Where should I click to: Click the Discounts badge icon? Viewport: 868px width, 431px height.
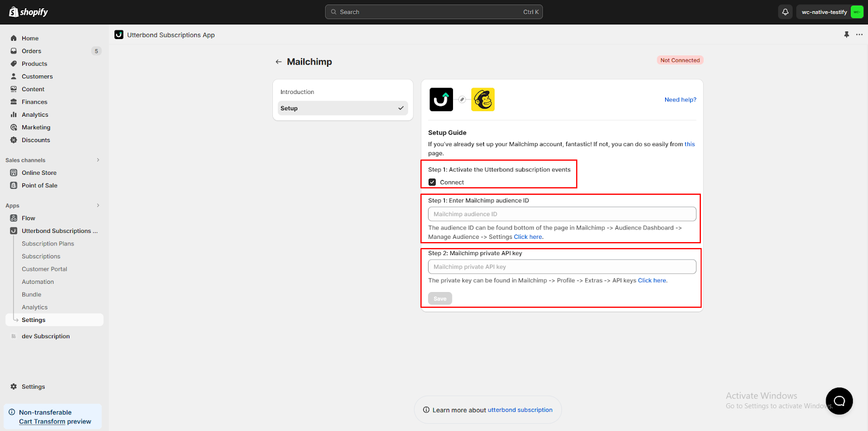(x=14, y=140)
